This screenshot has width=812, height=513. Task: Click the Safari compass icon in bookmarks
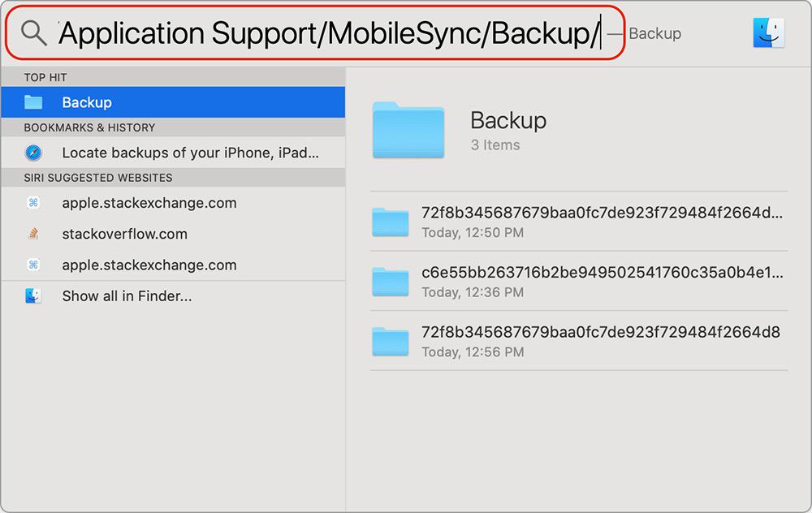pos(33,153)
